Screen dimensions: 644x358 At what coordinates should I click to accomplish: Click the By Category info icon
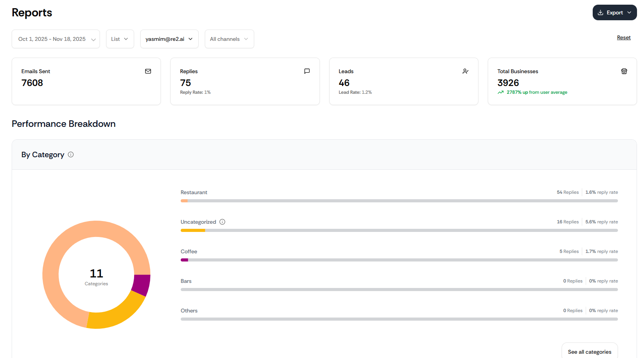(71, 154)
